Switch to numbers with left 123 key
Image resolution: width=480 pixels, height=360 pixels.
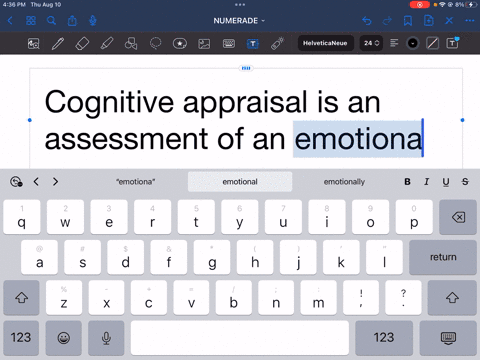[x=21, y=338]
